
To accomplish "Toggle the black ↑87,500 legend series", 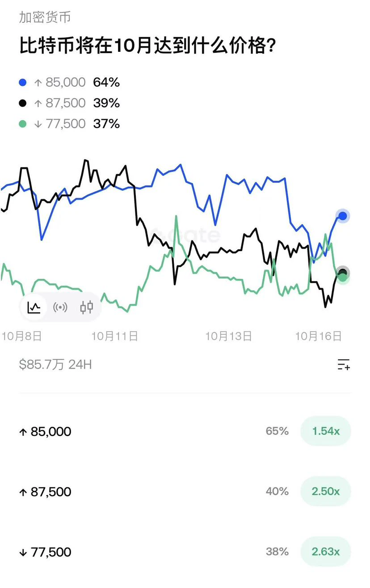I will coord(69,103).
